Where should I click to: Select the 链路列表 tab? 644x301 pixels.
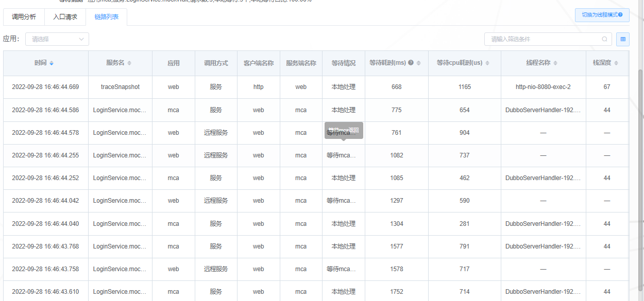[x=107, y=17]
